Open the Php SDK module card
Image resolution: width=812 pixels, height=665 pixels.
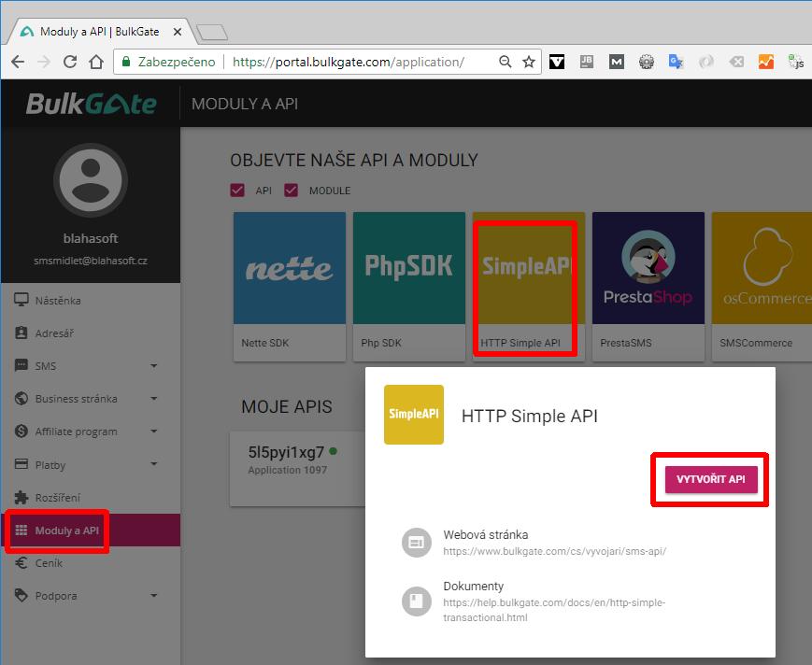409,286
